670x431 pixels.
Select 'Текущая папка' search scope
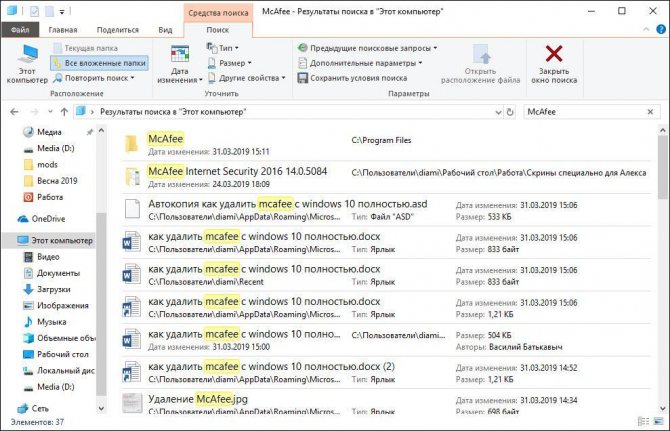coord(85,48)
